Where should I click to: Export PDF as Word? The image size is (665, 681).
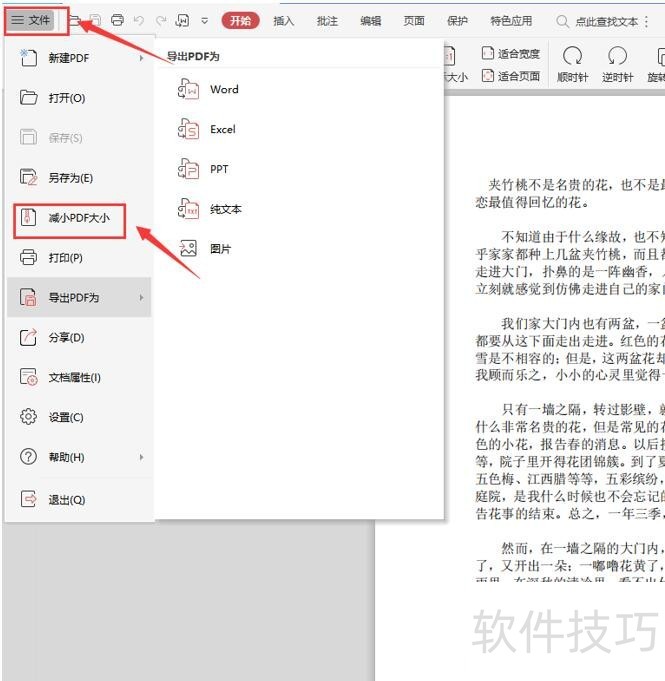point(224,89)
